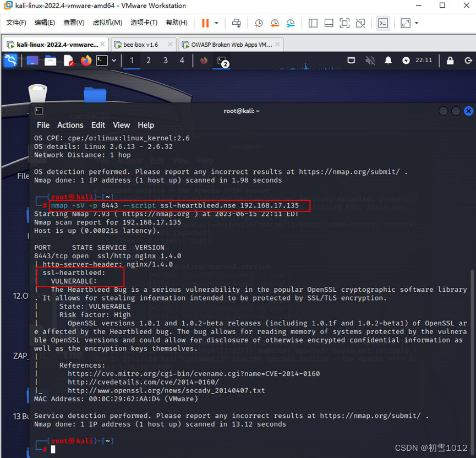The image size is (476, 458).
Task: Open the terminal File menu
Action: tap(43, 125)
